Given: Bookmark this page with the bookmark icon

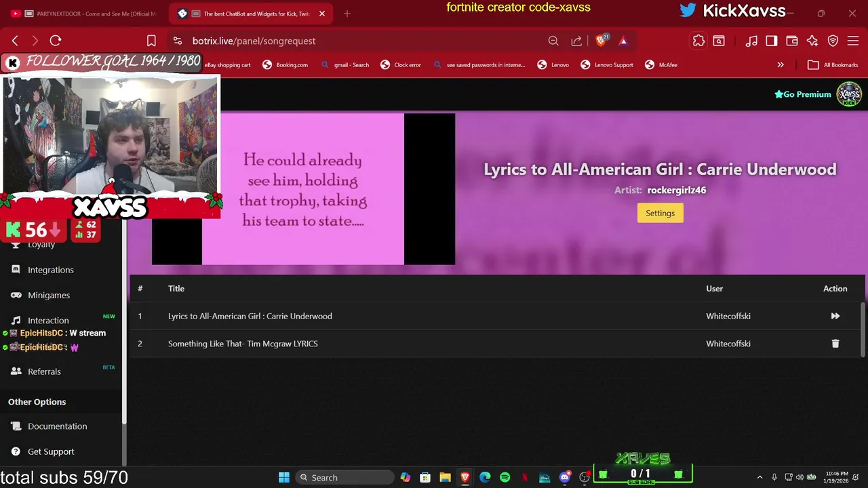Looking at the screenshot, I should 151,41.
